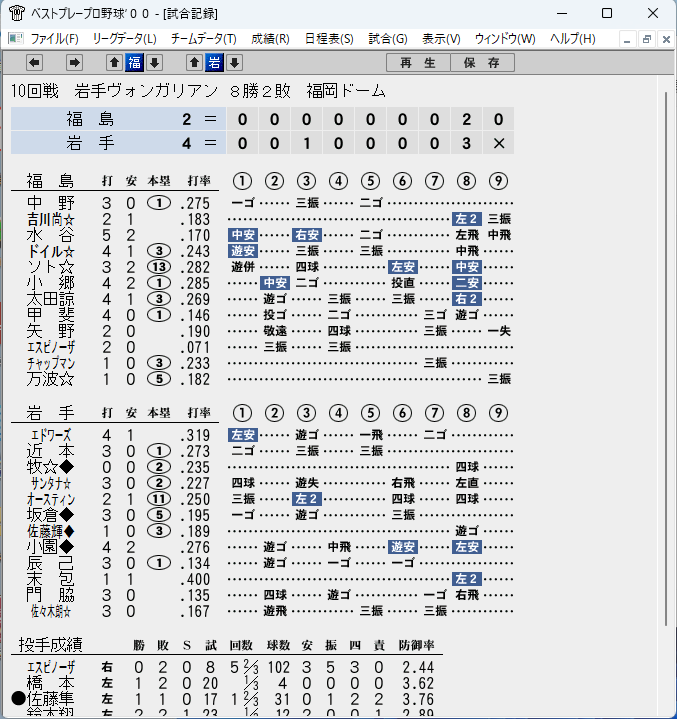This screenshot has width=677, height=719.
Task: Open the ヘルプ(H) menu
Action: point(572,39)
